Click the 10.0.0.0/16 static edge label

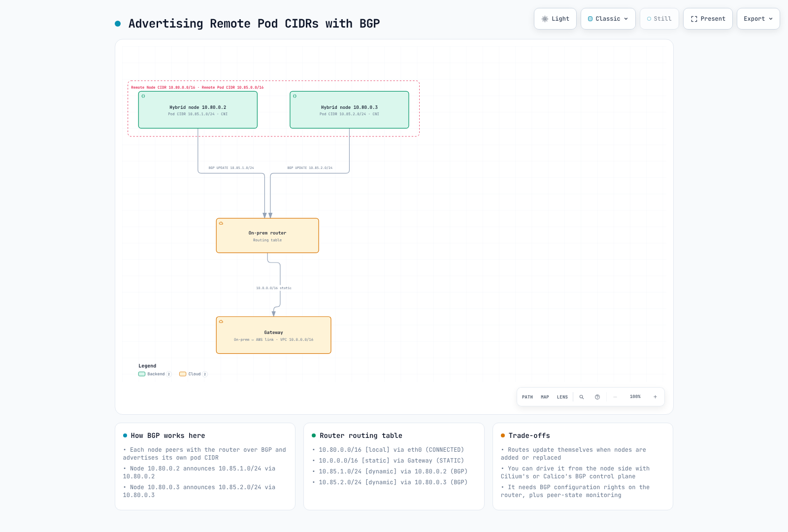click(273, 288)
